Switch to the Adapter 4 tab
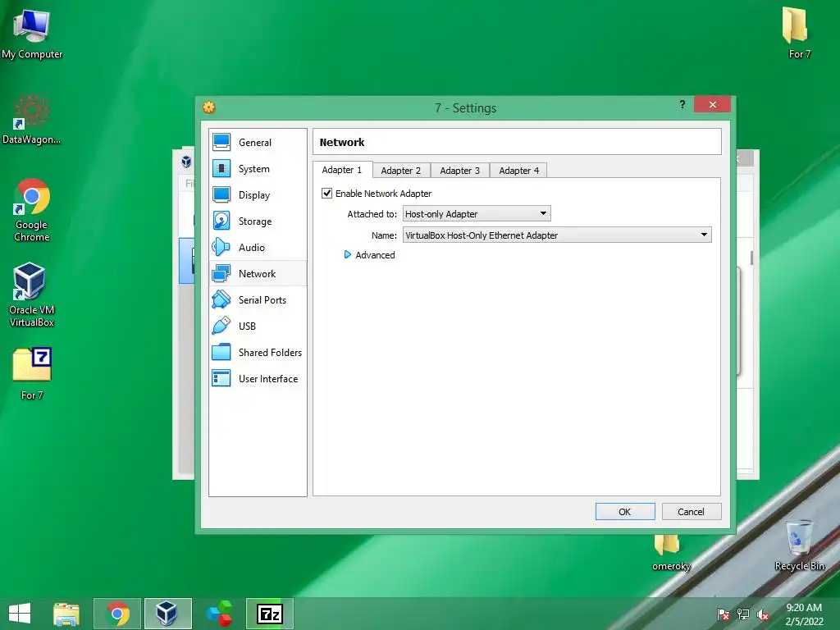The image size is (840, 630). coord(518,171)
